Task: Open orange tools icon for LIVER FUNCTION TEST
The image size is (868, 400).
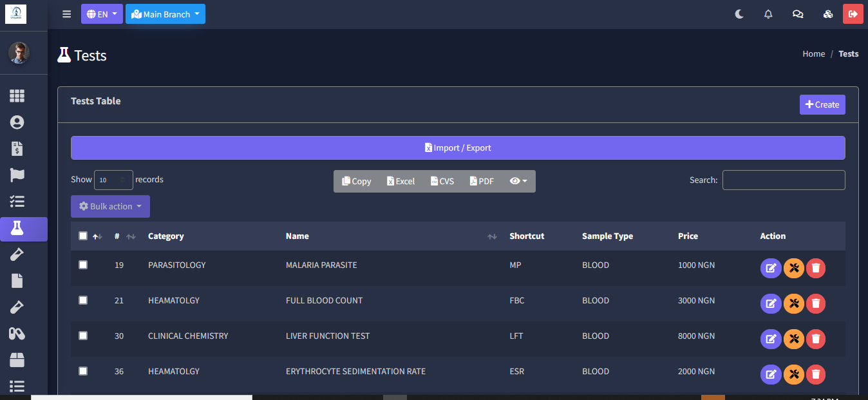Action: 793,339
